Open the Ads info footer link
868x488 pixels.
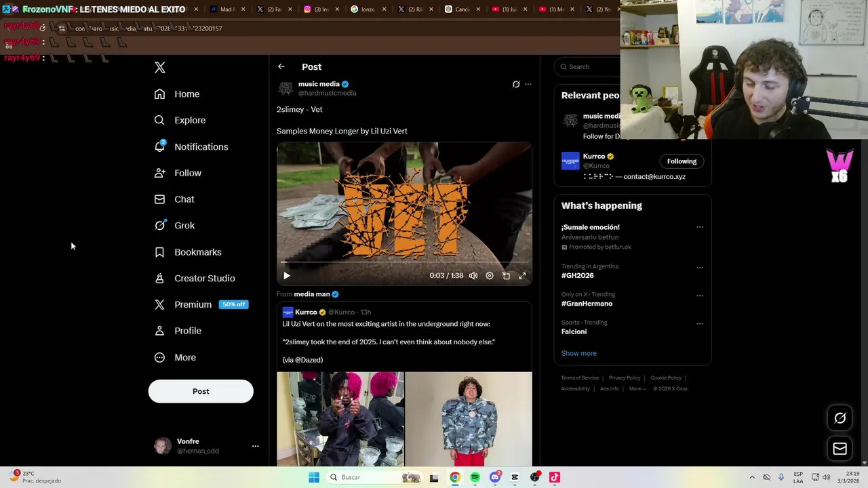pyautogui.click(x=609, y=389)
